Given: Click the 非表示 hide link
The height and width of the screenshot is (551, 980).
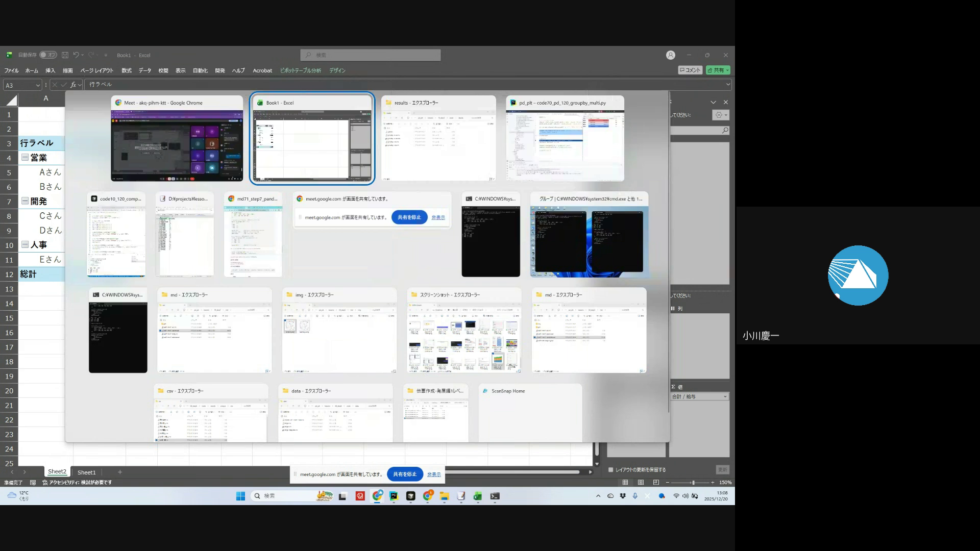Looking at the screenshot, I should (434, 474).
